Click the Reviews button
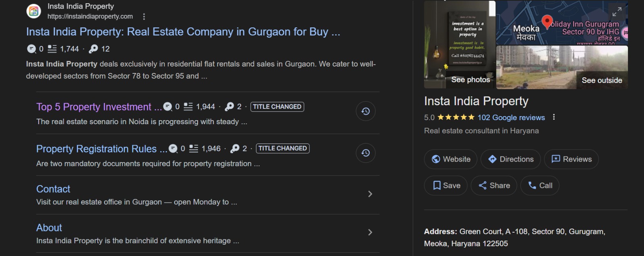644x256 pixels. 571,159
